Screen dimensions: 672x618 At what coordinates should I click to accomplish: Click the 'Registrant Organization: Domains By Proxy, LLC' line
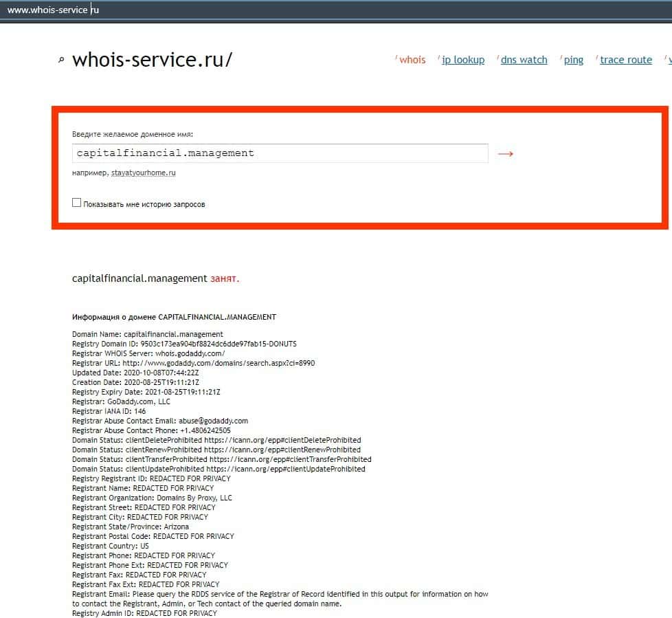click(x=152, y=498)
